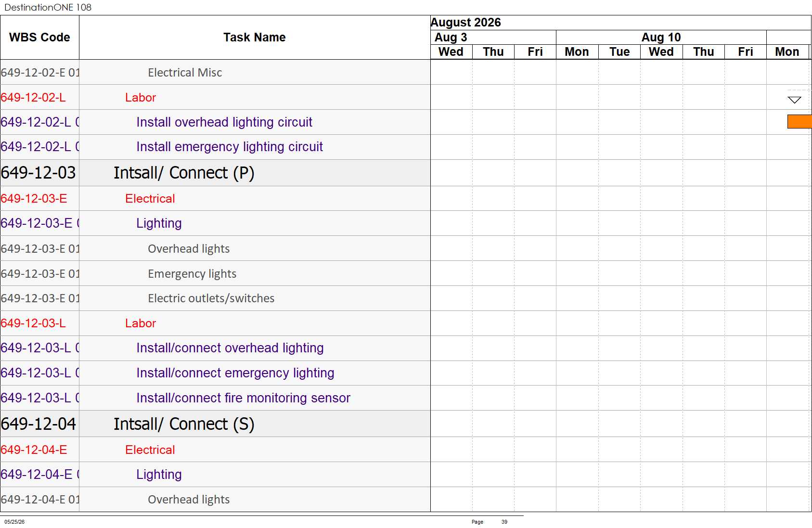Select the Electrical row under 649-12-03-E
812x528 pixels.
click(215, 198)
